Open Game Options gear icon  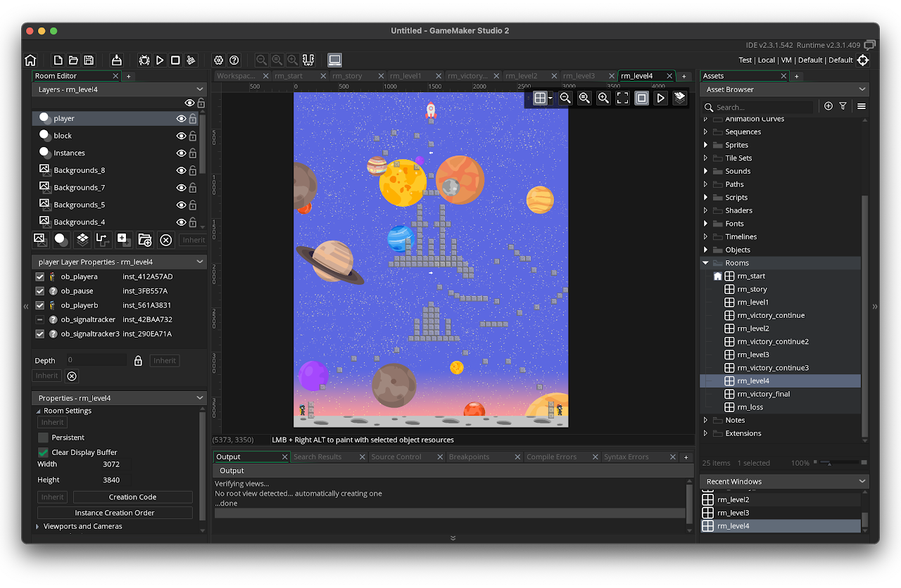[219, 60]
